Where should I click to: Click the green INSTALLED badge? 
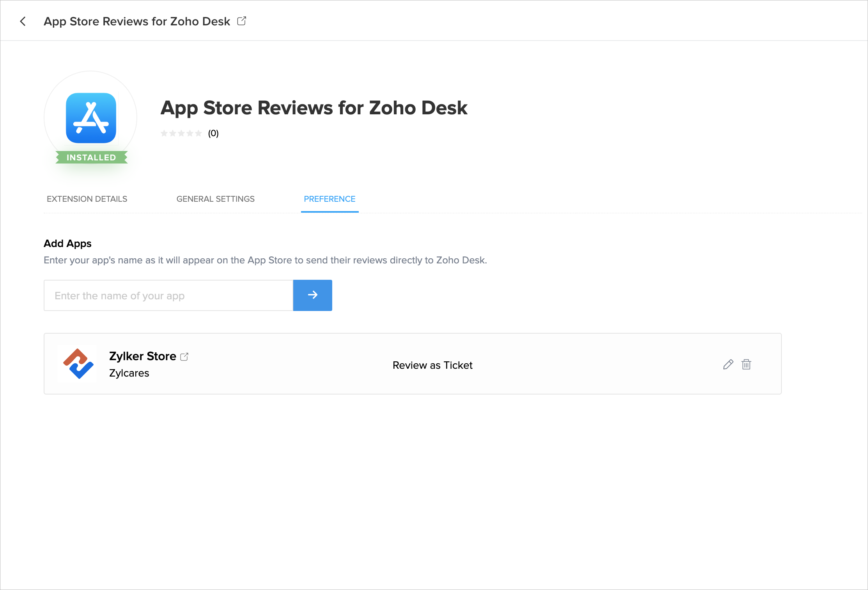91,157
